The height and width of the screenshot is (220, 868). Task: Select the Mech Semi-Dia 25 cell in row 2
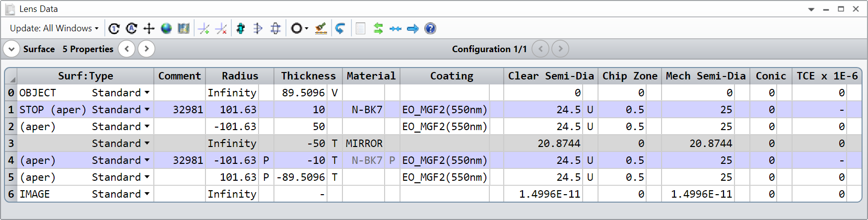pos(698,127)
